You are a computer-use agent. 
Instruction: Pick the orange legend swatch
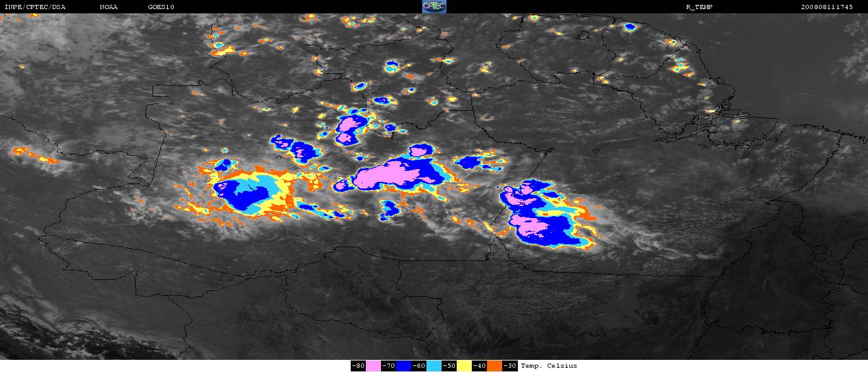point(494,366)
